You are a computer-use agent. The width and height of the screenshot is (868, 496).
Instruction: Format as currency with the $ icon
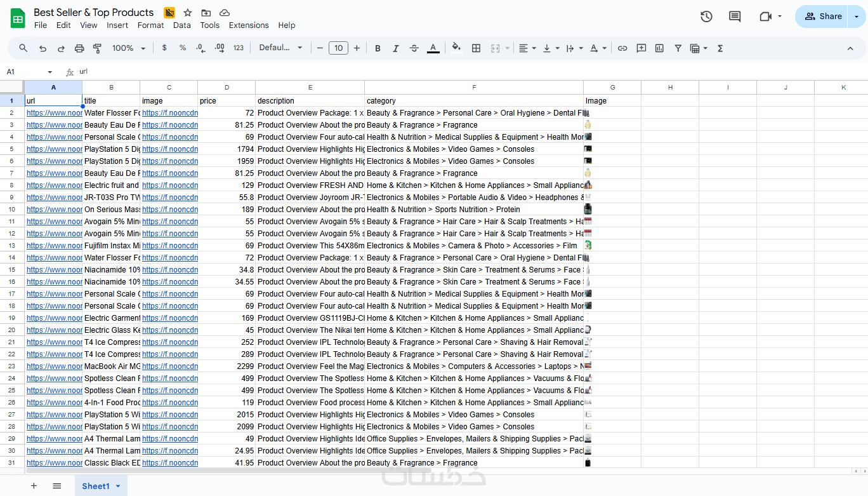pos(164,48)
